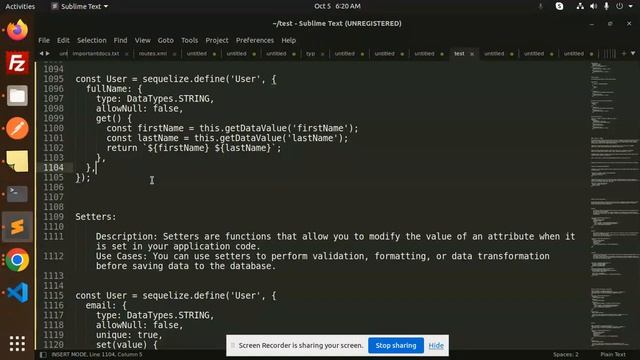Open the Project menu
640x360 pixels.
(x=217, y=40)
